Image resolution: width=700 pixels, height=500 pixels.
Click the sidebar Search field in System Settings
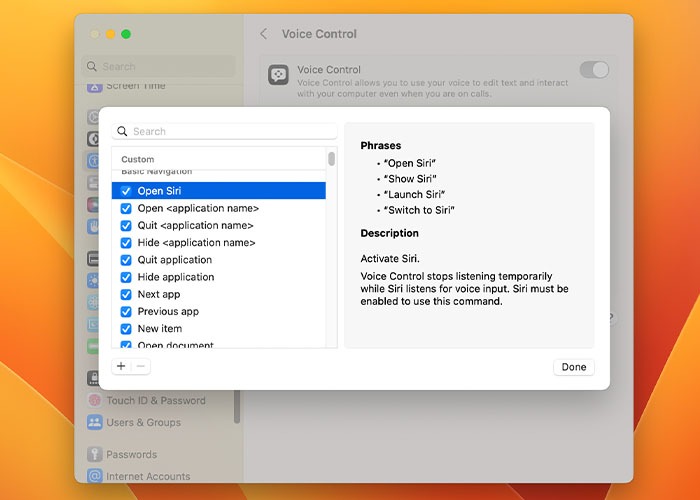point(158,67)
